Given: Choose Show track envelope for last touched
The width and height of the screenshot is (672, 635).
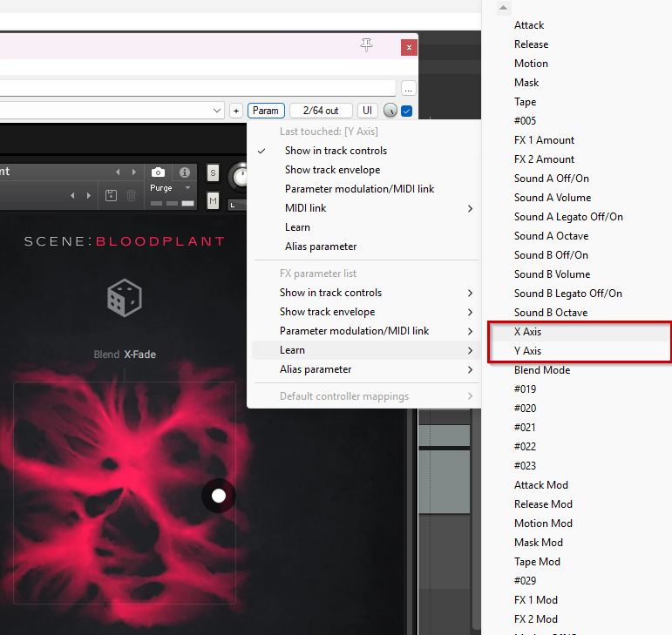Looking at the screenshot, I should pos(332,170).
